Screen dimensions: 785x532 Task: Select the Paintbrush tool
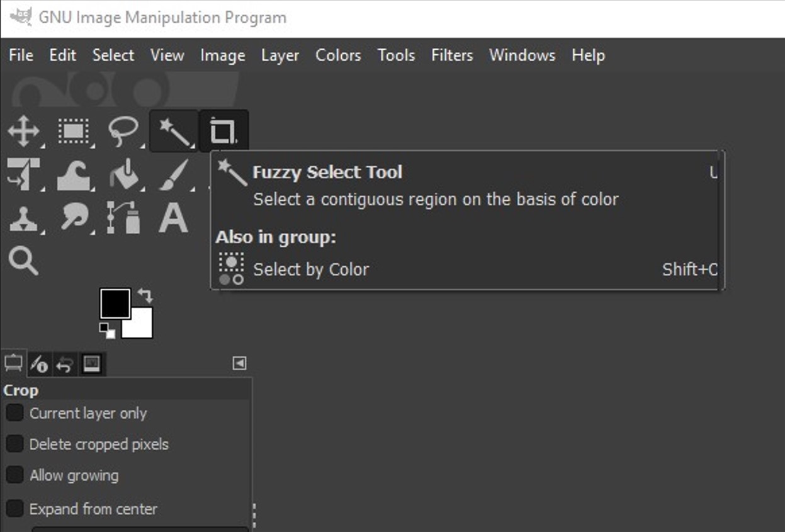(174, 174)
